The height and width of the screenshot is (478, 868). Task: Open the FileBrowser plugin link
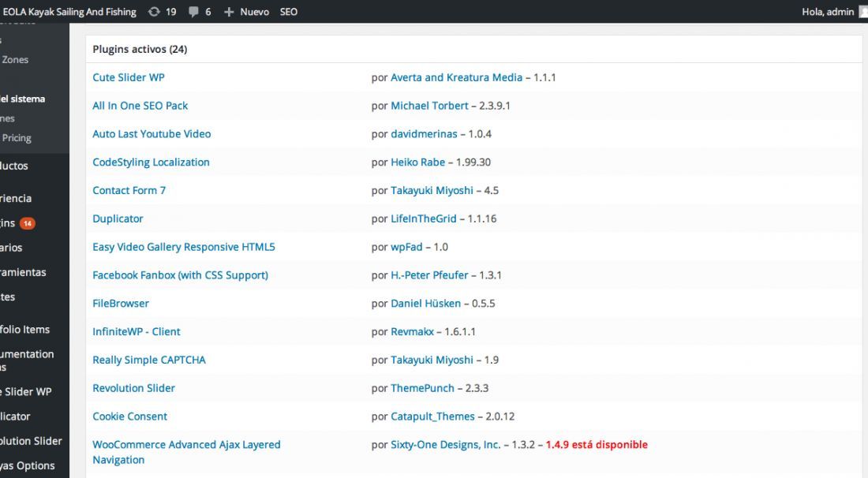(121, 303)
